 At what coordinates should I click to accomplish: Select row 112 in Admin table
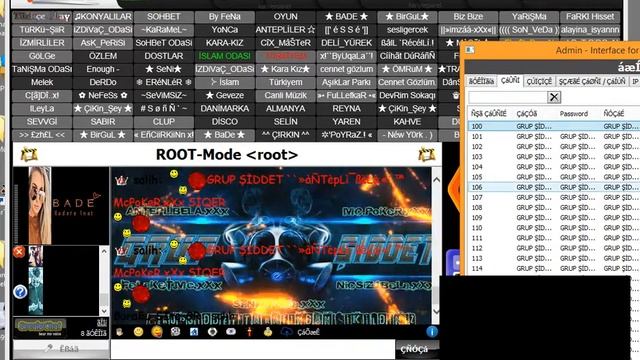coord(554,248)
